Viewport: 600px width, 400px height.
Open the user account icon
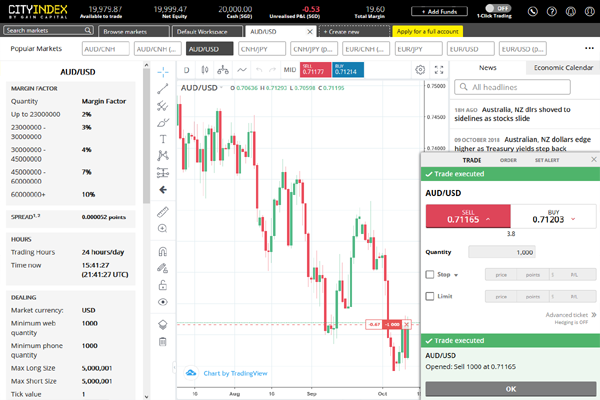tap(590, 11)
